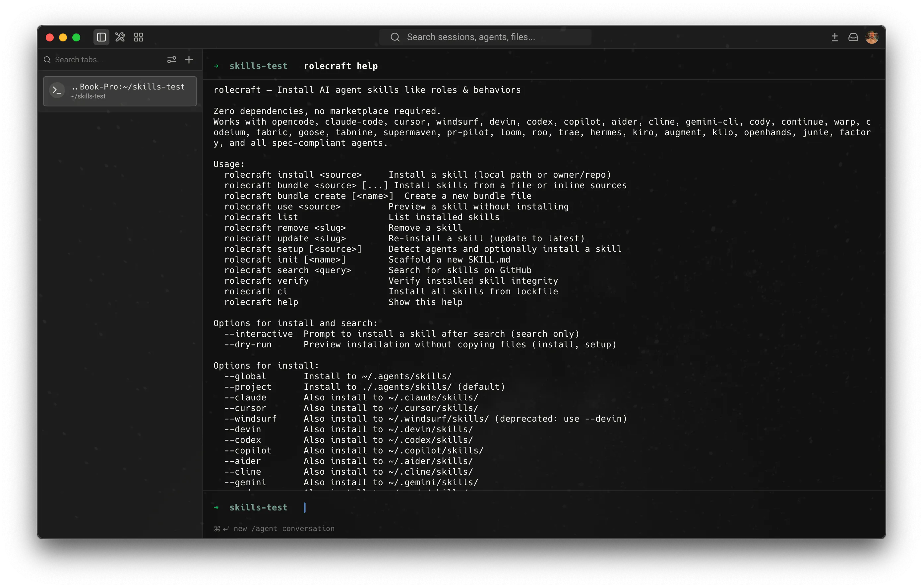This screenshot has width=923, height=588.
Task: Toggle the sidebar panel icon
Action: point(101,37)
